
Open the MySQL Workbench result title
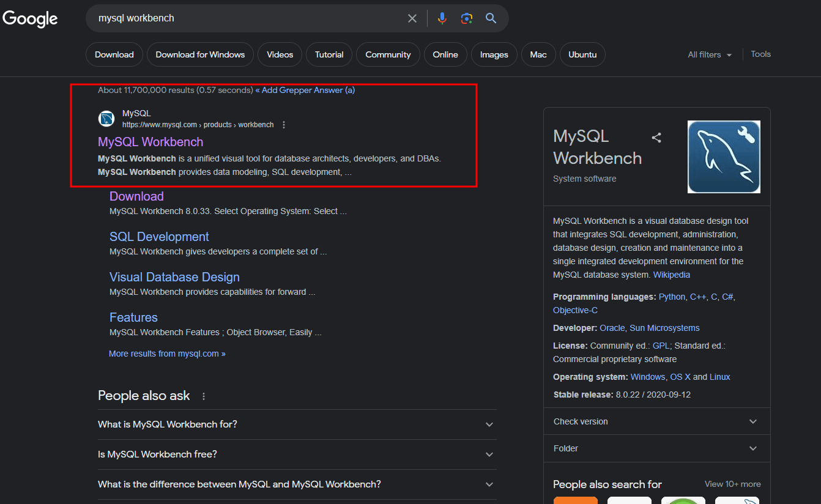(150, 142)
